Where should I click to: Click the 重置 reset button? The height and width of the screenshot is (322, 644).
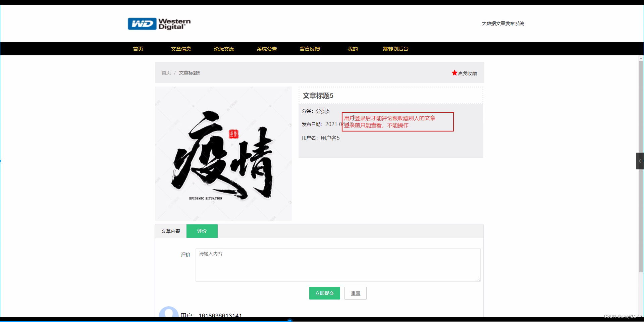point(355,293)
